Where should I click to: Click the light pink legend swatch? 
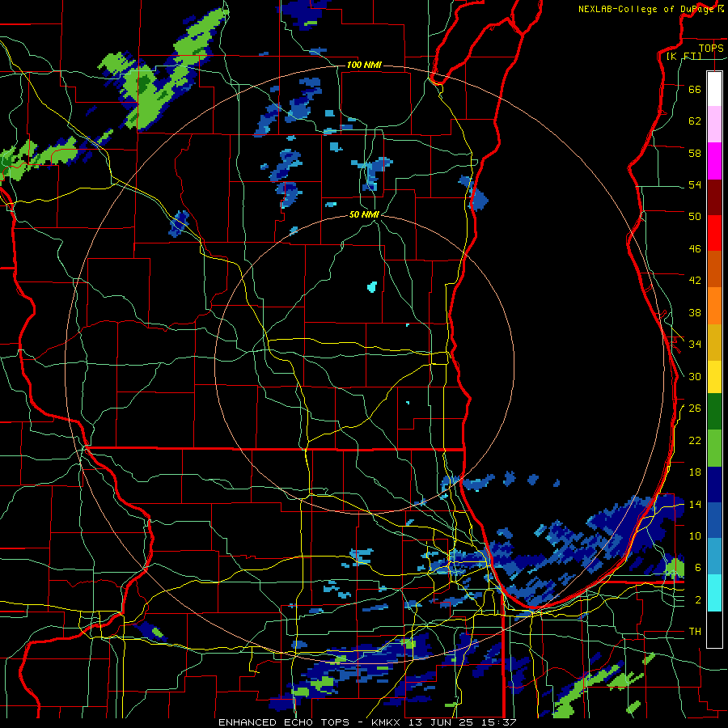pyautogui.click(x=714, y=124)
